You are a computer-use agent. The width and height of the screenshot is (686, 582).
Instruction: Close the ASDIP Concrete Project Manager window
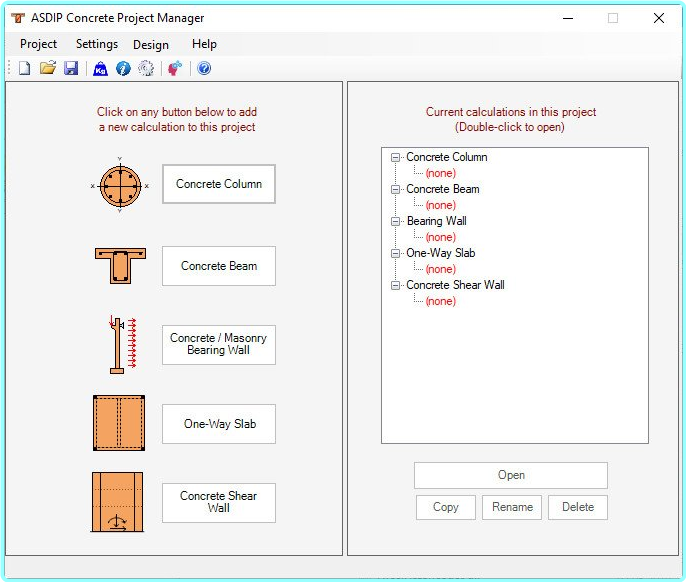[659, 18]
